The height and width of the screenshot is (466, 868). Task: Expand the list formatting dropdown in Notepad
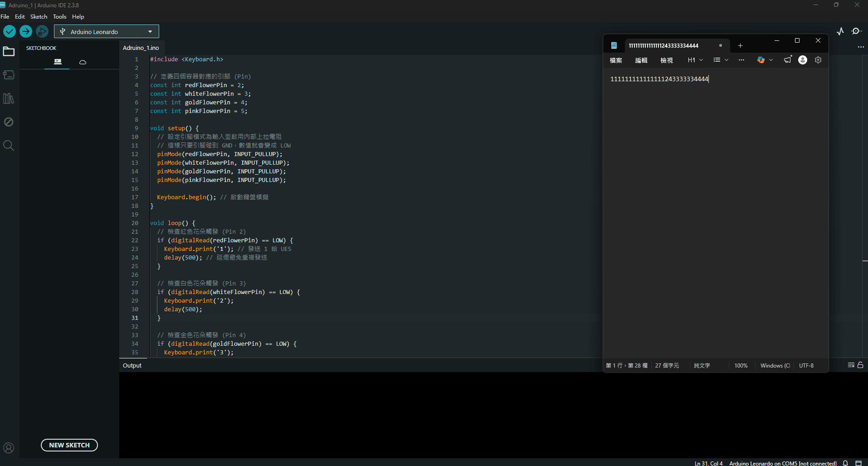tap(721, 60)
